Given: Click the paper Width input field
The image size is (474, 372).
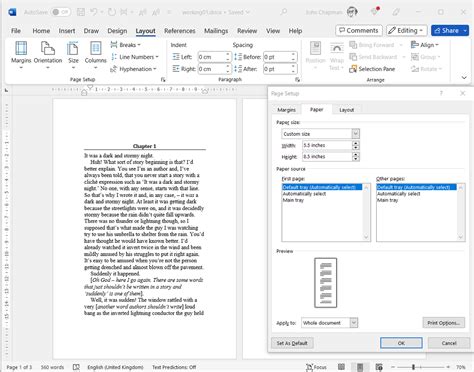Looking at the screenshot, I should coord(327,145).
